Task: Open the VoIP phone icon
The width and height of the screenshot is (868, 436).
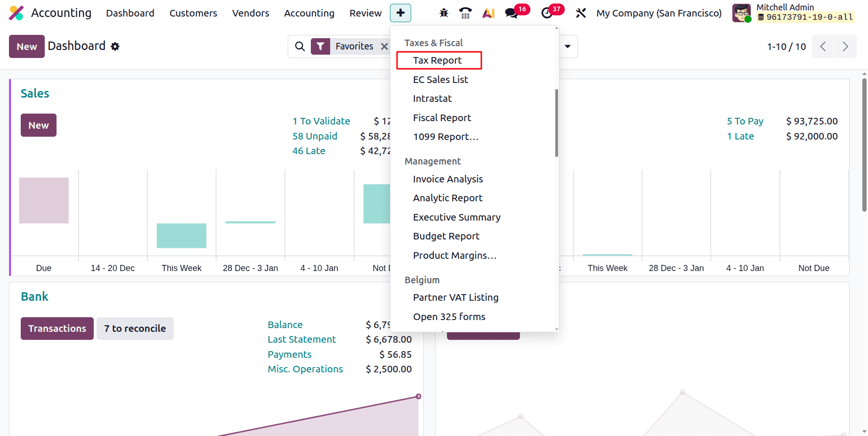Action: (x=465, y=13)
